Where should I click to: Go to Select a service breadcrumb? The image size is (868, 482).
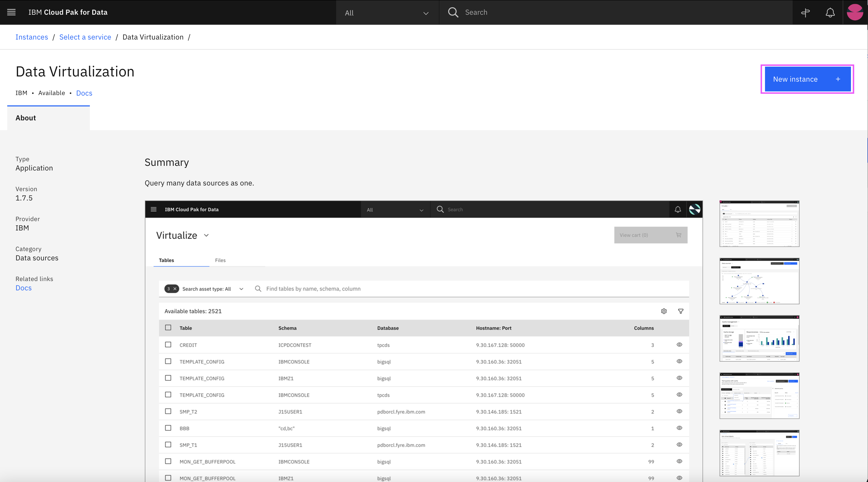85,37
